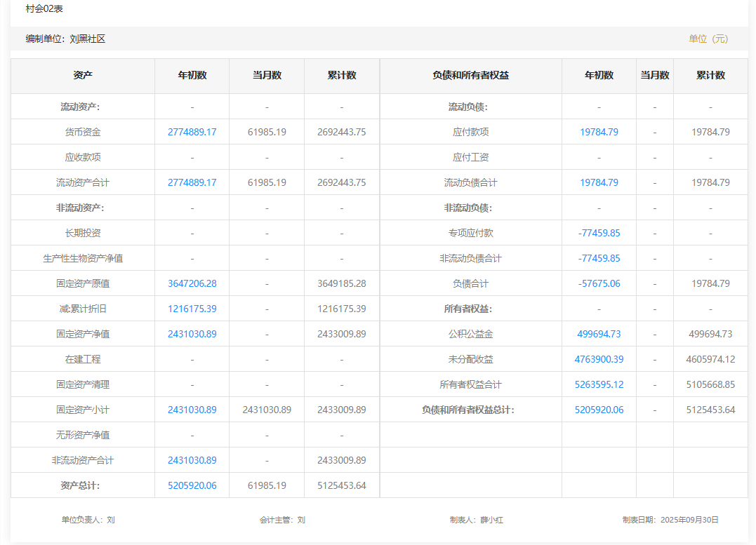756x545 pixels.
Task: Click 资产总计 年初数 link 5205920.06
Action: (x=192, y=485)
